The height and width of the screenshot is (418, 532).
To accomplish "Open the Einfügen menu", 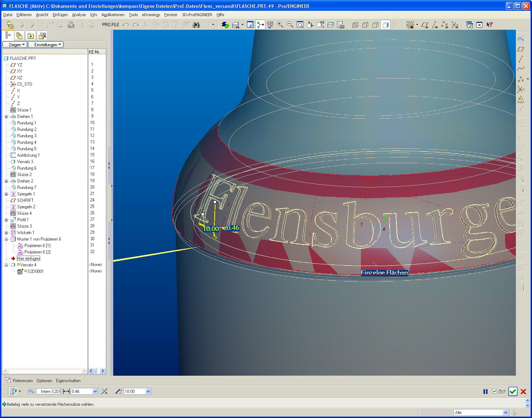I will tap(60, 15).
